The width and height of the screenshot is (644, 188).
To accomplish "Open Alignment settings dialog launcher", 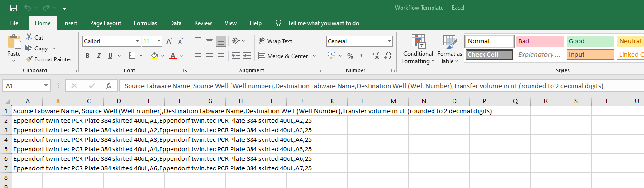I will coord(318,70).
